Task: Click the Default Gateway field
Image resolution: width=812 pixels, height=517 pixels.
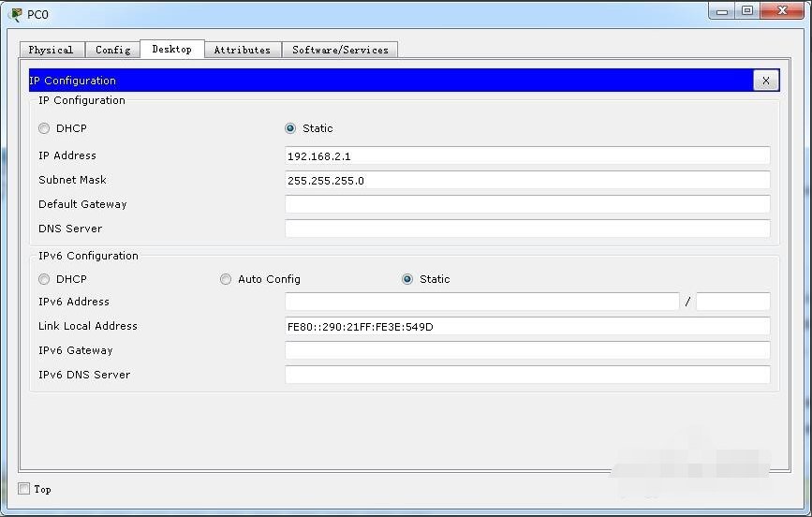Action: tap(526, 204)
